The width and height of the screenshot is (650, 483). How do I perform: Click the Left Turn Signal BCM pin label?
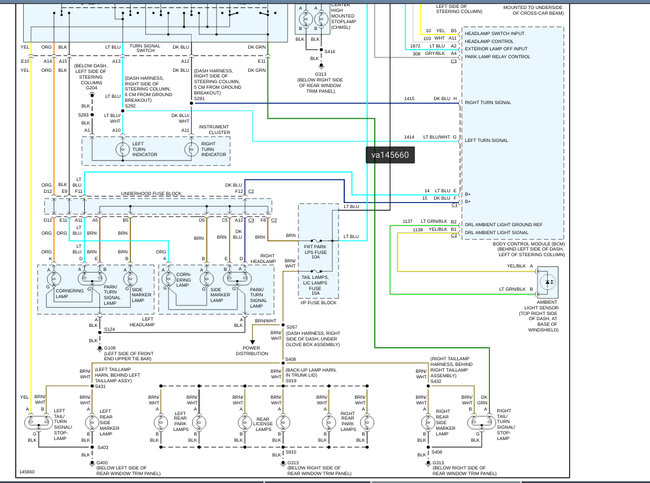pos(486,141)
